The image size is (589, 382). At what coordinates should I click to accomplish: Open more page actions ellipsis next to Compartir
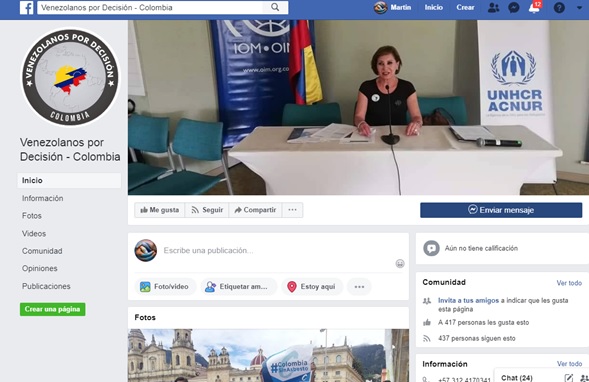point(292,210)
